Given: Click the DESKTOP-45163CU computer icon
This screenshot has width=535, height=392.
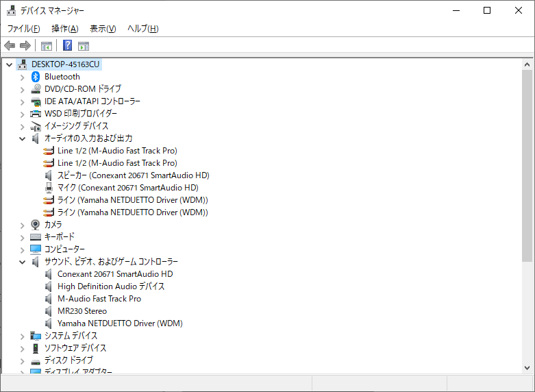Looking at the screenshot, I should (22, 64).
